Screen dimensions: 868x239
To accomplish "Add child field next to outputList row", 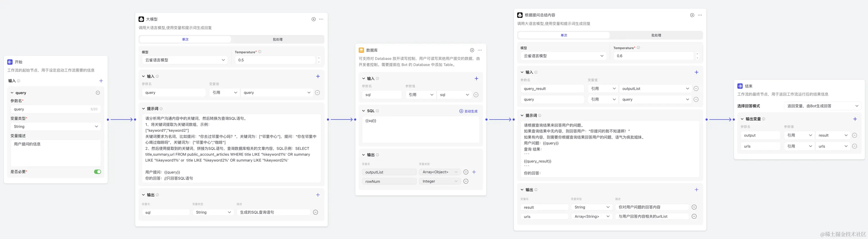I will 474,172.
